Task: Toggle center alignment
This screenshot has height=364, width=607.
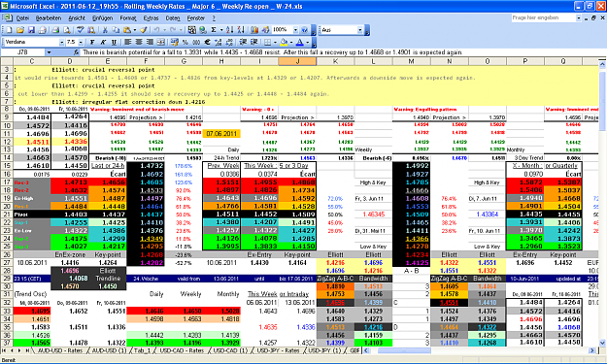Action: pos(139,42)
